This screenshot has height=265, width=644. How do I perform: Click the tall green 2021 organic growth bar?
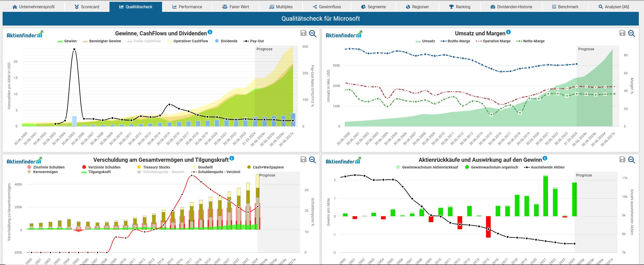tap(545, 196)
